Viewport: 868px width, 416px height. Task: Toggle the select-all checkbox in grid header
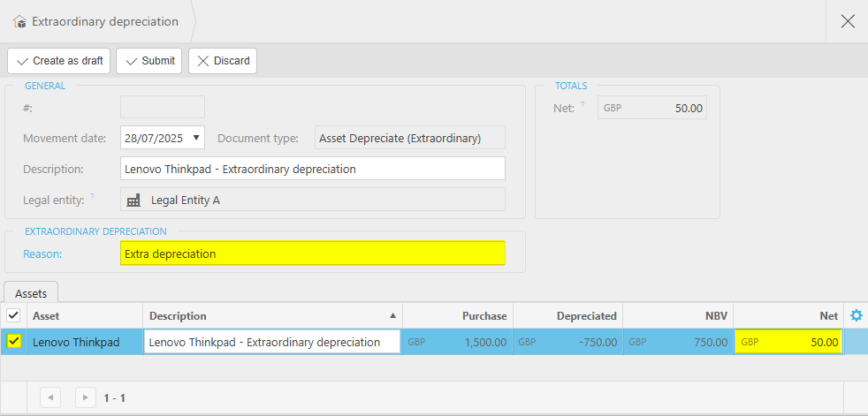tap(13, 315)
